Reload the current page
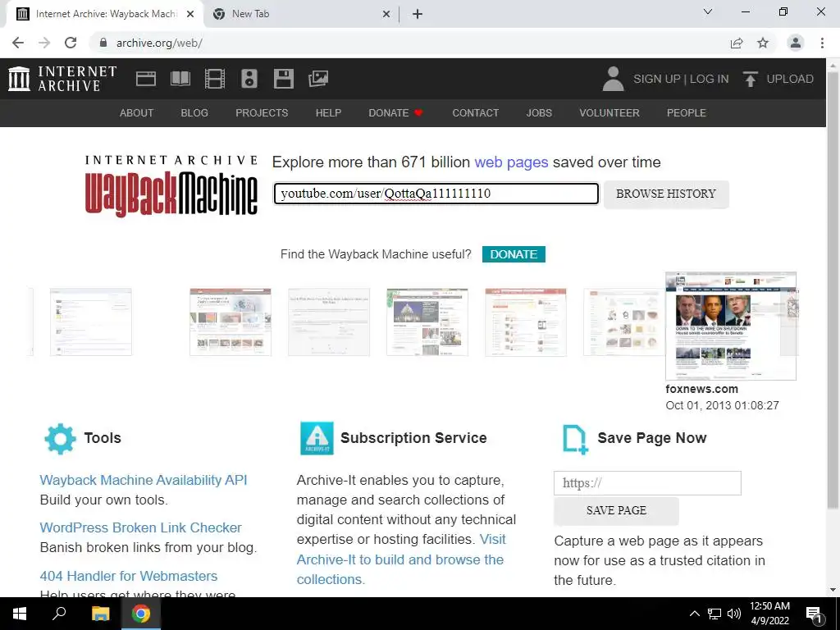 click(x=71, y=43)
